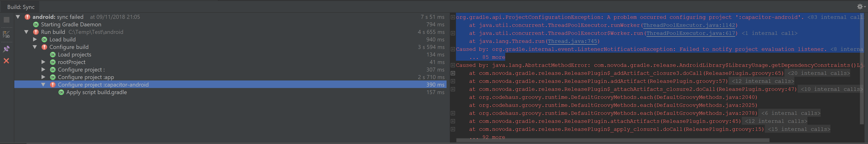868x144 pixels.
Task: Expand the fold marker on the AbstractMethodError line
Action: (x=453, y=65)
